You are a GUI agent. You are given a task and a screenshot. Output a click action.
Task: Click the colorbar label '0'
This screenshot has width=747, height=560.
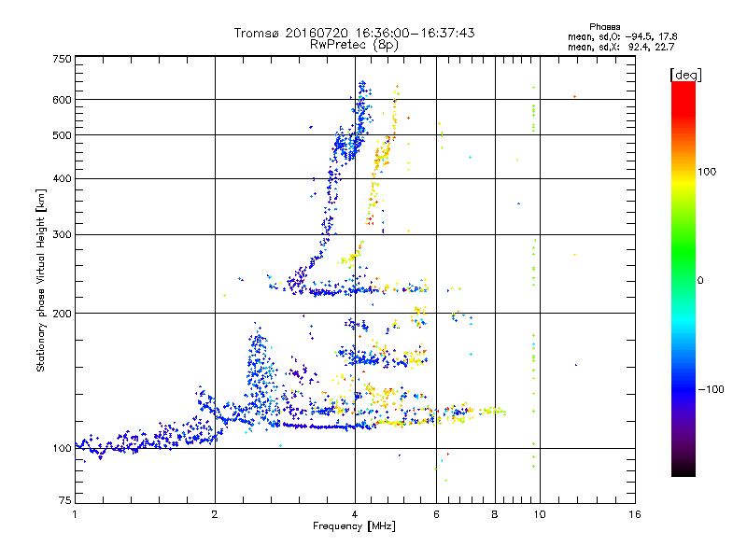pos(699,280)
